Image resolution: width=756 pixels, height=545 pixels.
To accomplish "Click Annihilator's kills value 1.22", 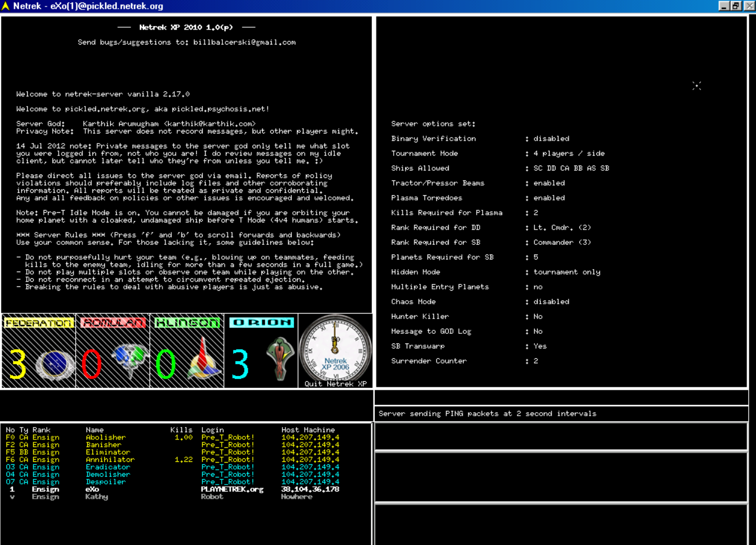I will (x=184, y=460).
